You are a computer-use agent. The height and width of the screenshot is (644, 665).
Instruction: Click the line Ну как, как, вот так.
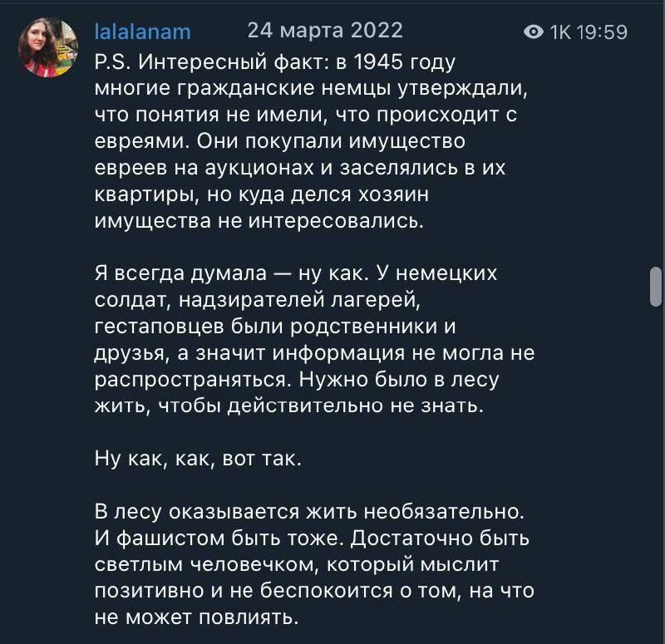coord(197,459)
